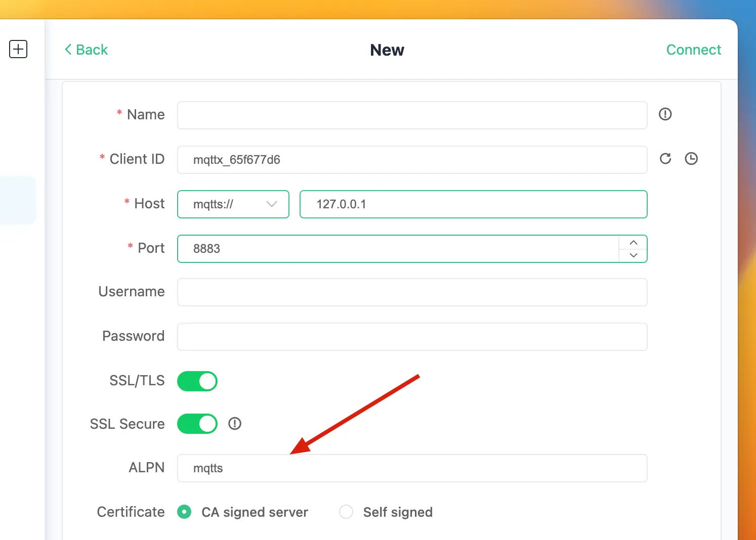Decrease the port number with down arrow
This screenshot has width=756, height=540.
pyautogui.click(x=633, y=255)
